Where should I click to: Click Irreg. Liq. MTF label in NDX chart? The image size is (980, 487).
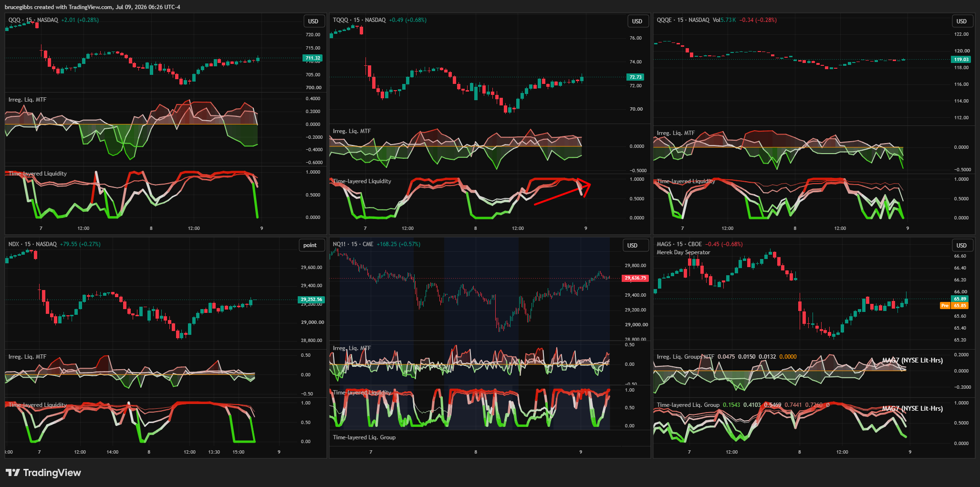click(x=27, y=357)
